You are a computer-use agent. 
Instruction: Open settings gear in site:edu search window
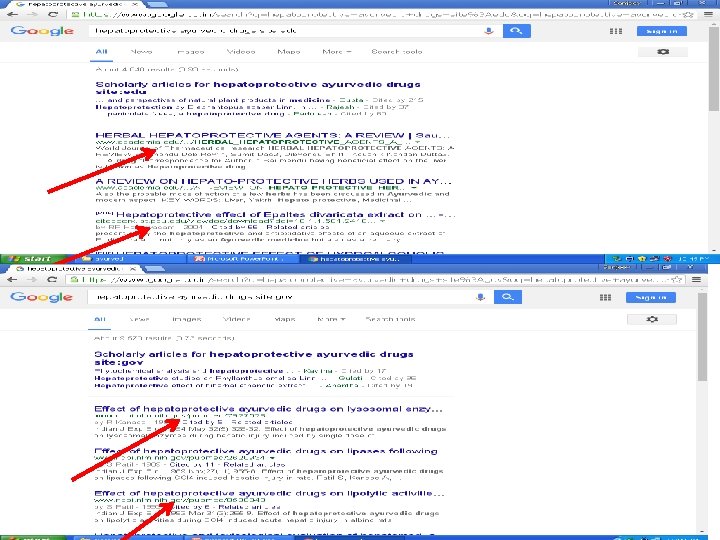tap(663, 52)
